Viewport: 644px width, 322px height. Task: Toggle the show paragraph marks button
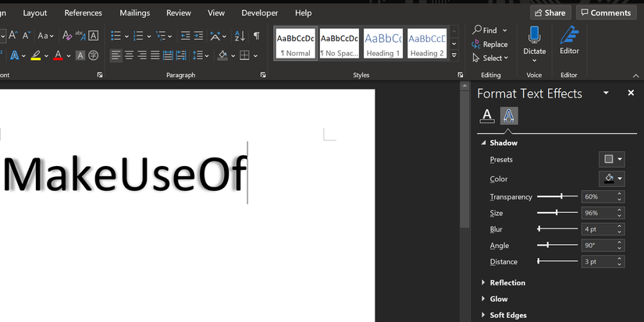256,36
